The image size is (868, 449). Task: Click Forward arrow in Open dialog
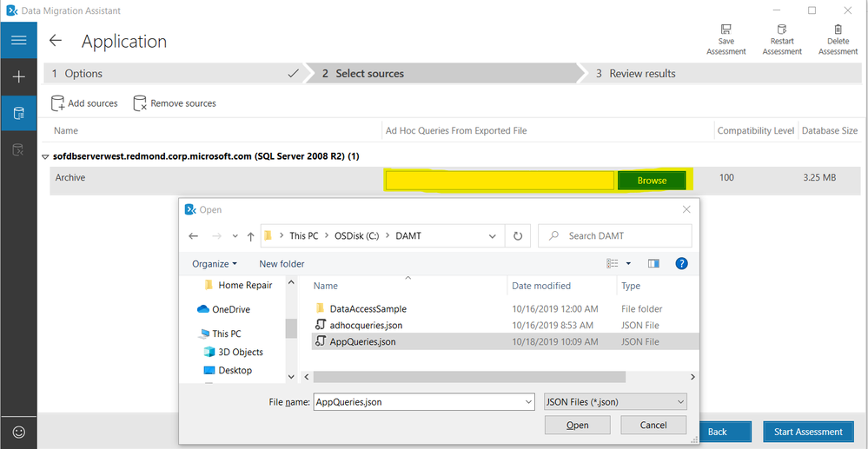pyautogui.click(x=217, y=236)
